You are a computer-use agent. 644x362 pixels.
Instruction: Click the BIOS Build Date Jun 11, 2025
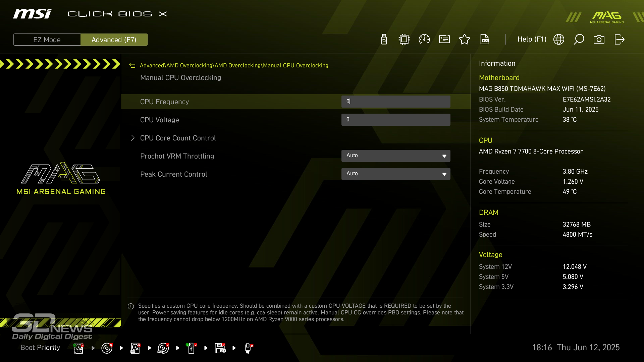point(581,110)
